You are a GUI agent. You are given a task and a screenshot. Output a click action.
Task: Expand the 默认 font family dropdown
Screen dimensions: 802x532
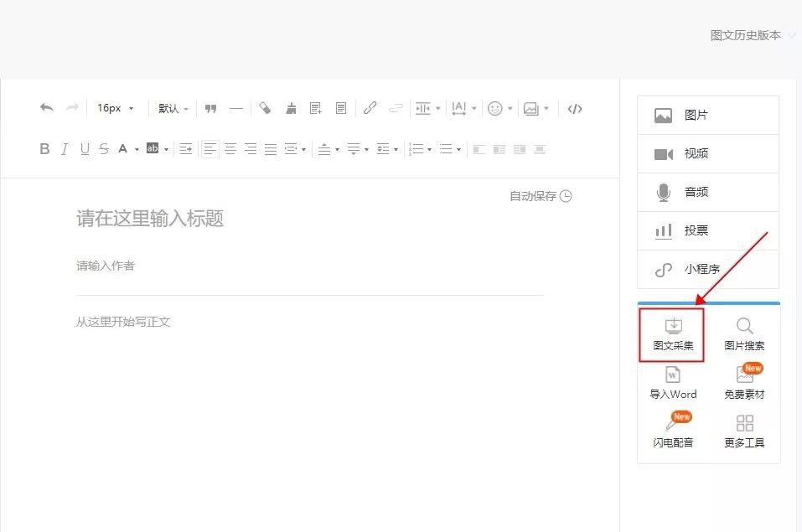pyautogui.click(x=173, y=108)
